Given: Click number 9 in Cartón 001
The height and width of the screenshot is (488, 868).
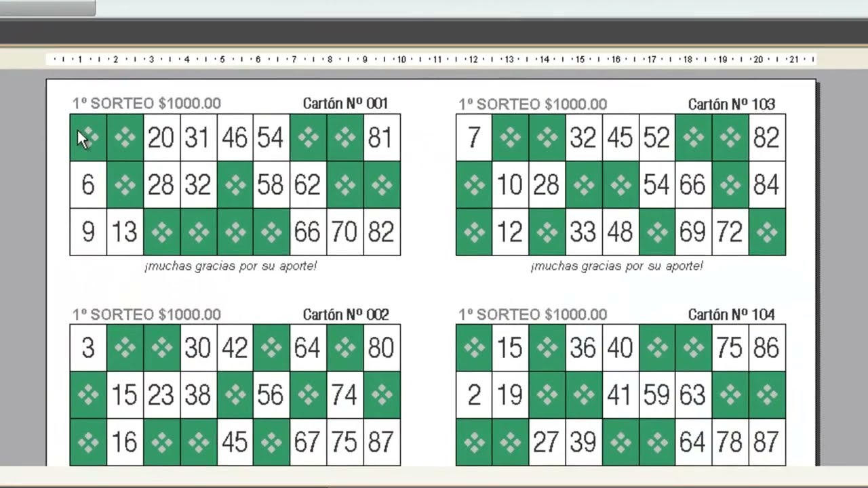Looking at the screenshot, I should pos(88,232).
